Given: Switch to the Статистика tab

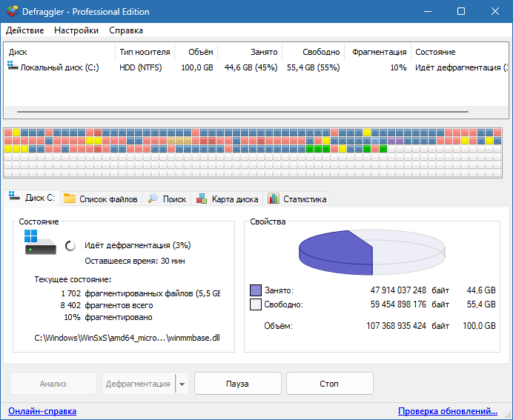Looking at the screenshot, I should (297, 199).
